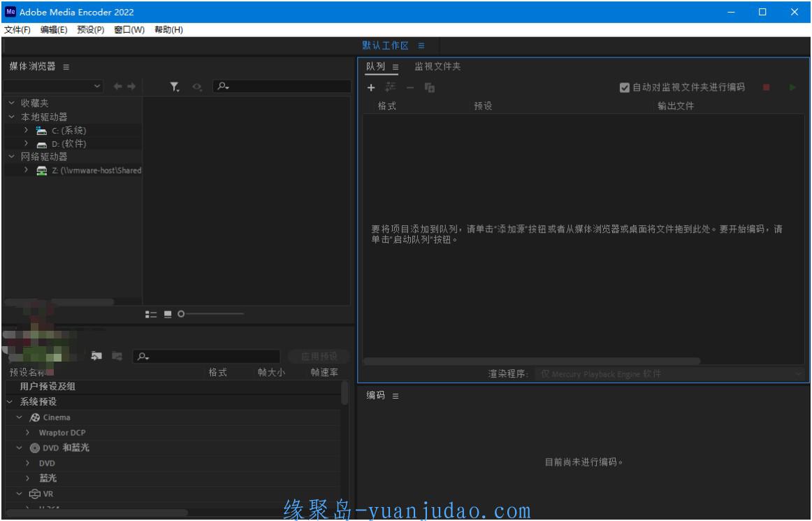
Task: Click the 帧速率 column header in presets
Action: 324,372
